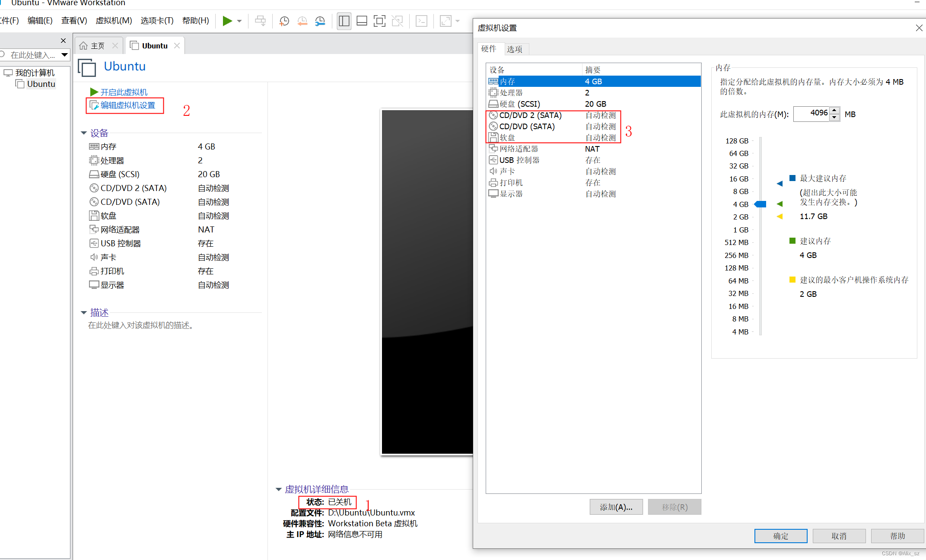This screenshot has height=560, width=926.
Task: Select USB 控制器 row in settings list
Action: [x=594, y=160]
